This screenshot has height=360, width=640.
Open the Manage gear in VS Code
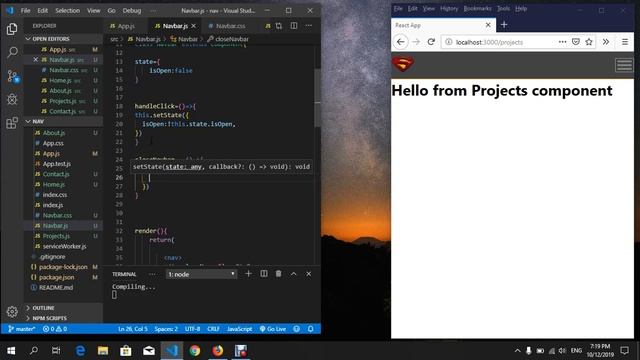tap(12, 311)
